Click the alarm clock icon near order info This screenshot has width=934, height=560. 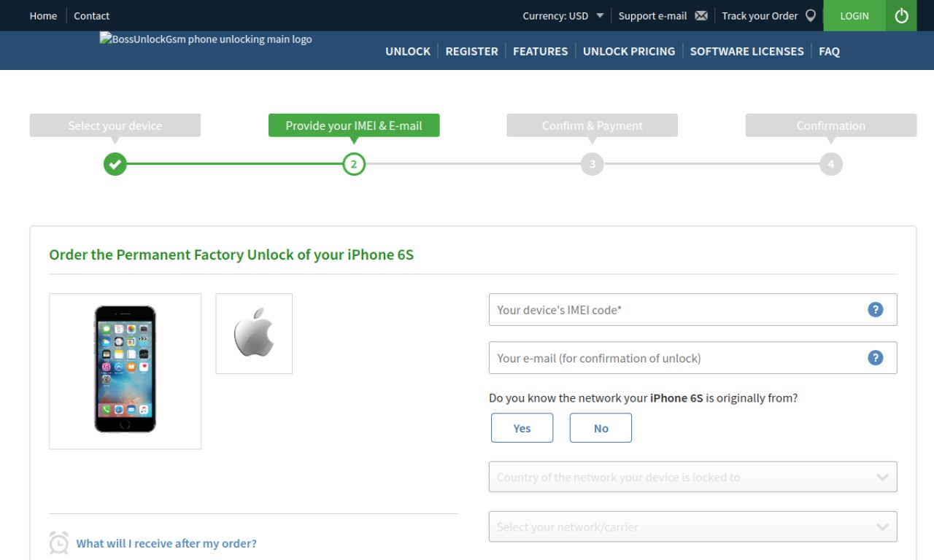point(59,543)
